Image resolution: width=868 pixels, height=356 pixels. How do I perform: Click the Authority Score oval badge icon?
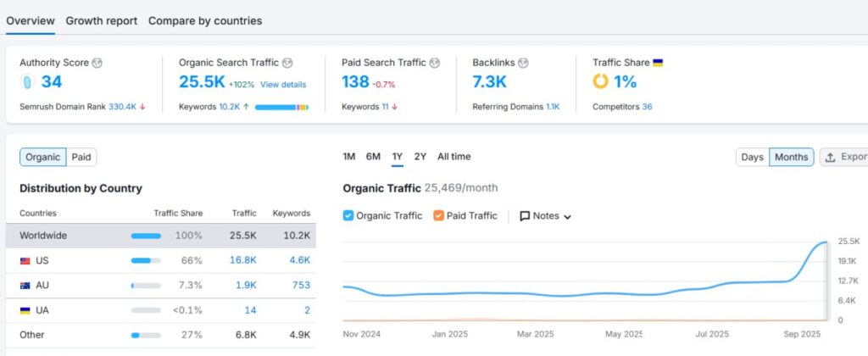28,82
